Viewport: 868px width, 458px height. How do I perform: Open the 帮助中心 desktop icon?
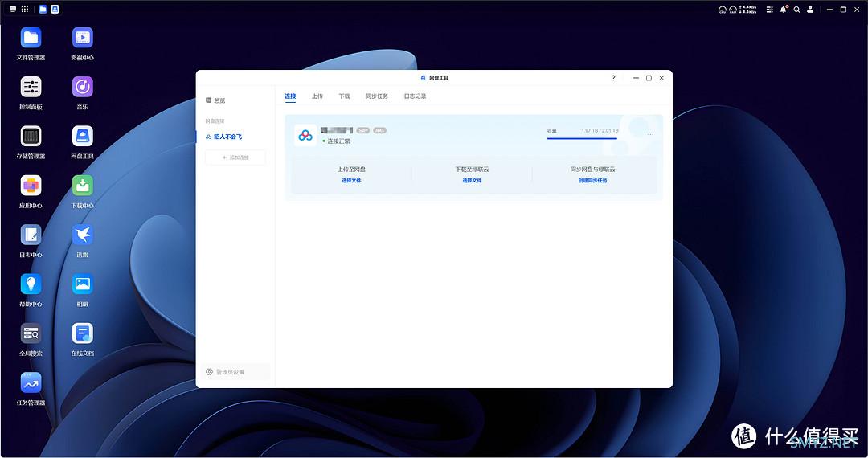point(31,284)
